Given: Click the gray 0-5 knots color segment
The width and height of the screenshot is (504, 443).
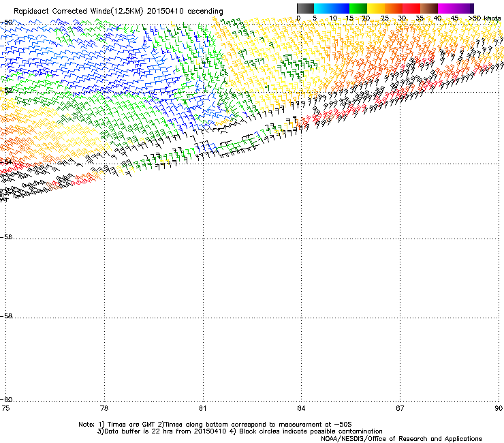Looking at the screenshot, I should [x=305, y=8].
